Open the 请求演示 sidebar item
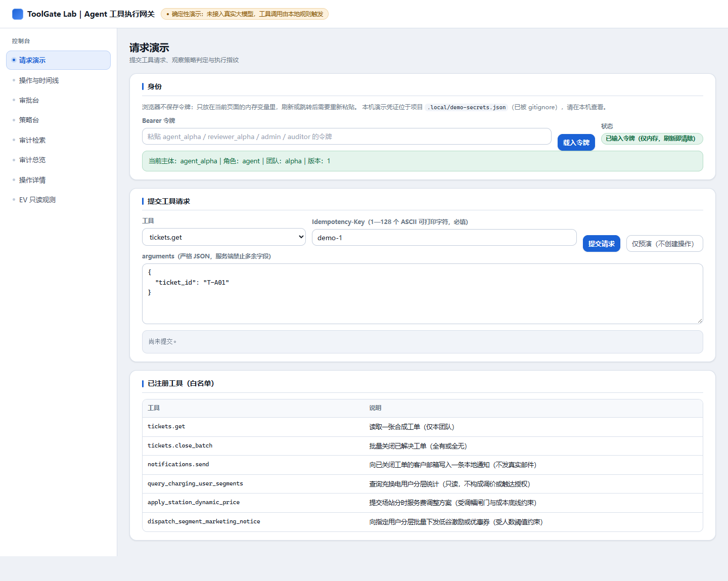Screen dimensions: 728x581 (x=58, y=60)
